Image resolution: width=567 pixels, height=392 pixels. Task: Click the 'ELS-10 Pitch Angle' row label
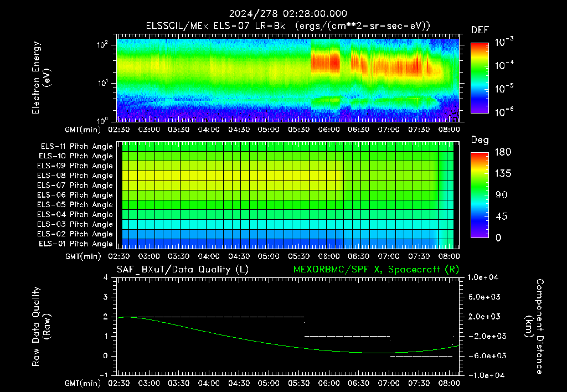coord(76,156)
